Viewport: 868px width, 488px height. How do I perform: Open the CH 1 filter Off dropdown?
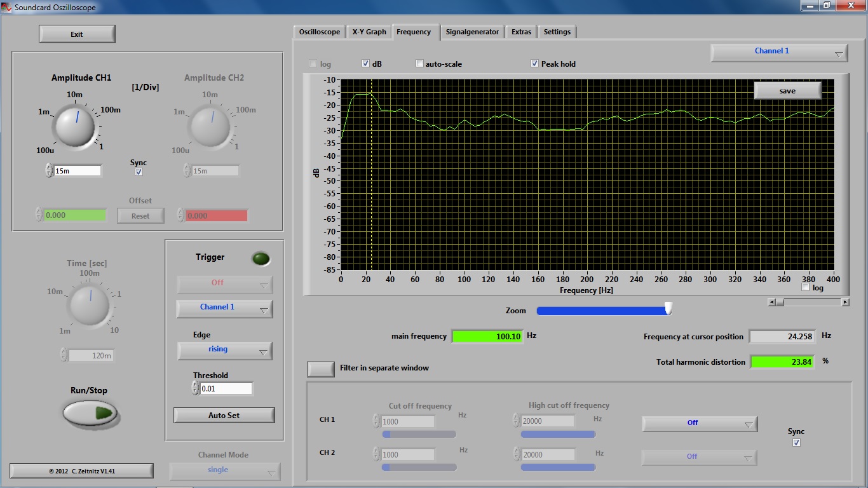(x=699, y=423)
